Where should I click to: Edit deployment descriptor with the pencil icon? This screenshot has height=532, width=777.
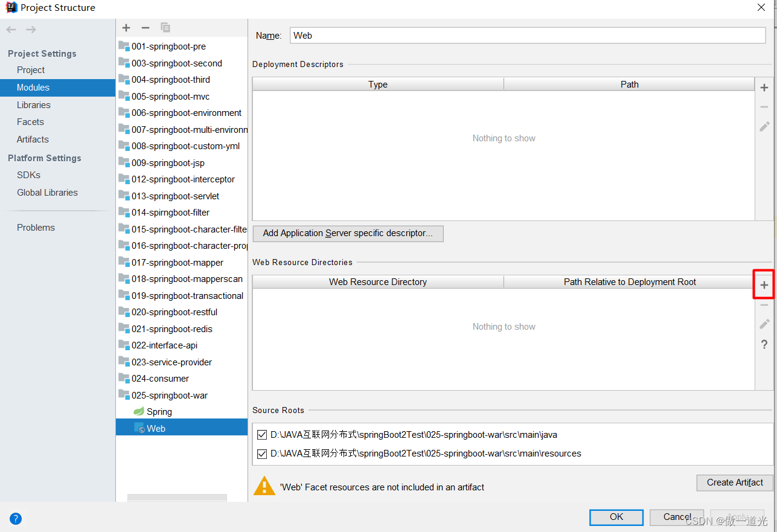tap(764, 126)
